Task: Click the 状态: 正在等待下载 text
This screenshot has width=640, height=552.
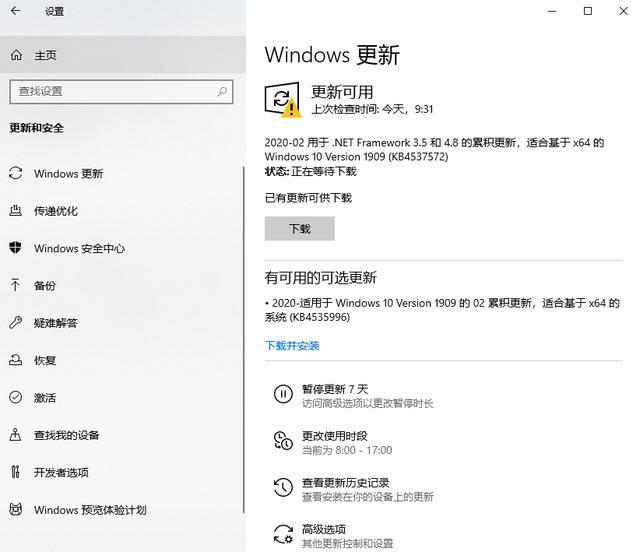Action: coord(311,171)
